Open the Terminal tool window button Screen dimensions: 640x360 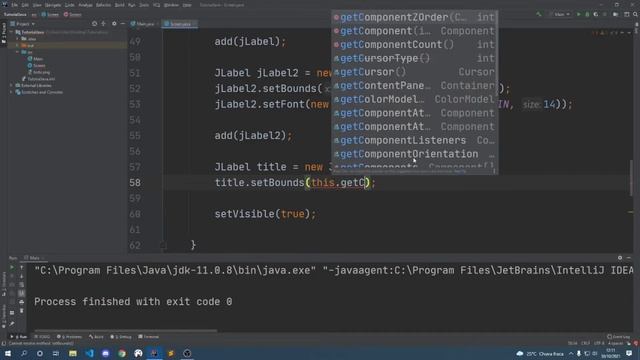click(149, 337)
